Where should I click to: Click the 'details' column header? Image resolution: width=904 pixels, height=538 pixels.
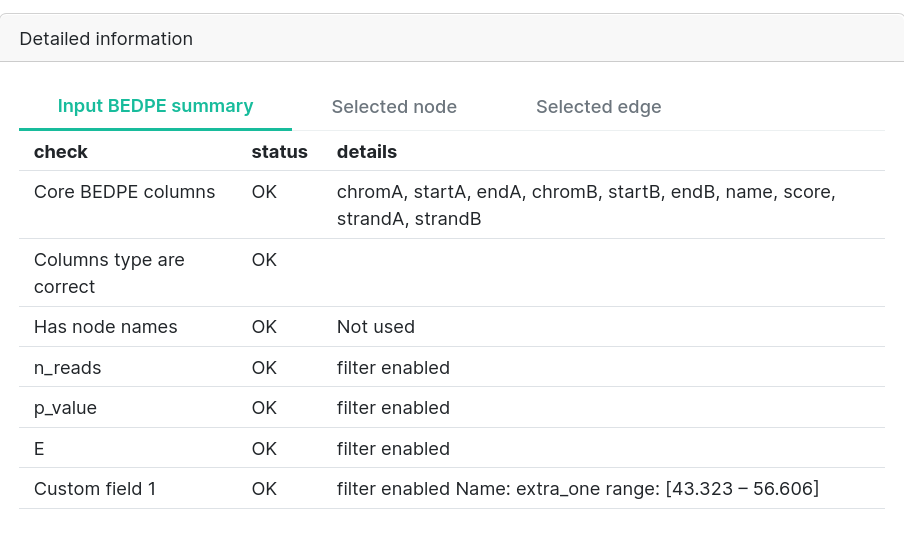[367, 152]
